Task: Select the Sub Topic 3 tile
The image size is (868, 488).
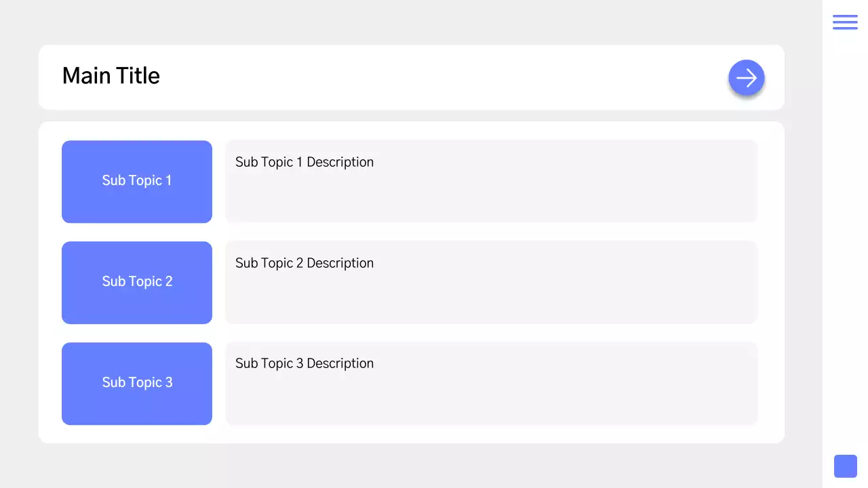Action: pyautogui.click(x=137, y=407)
